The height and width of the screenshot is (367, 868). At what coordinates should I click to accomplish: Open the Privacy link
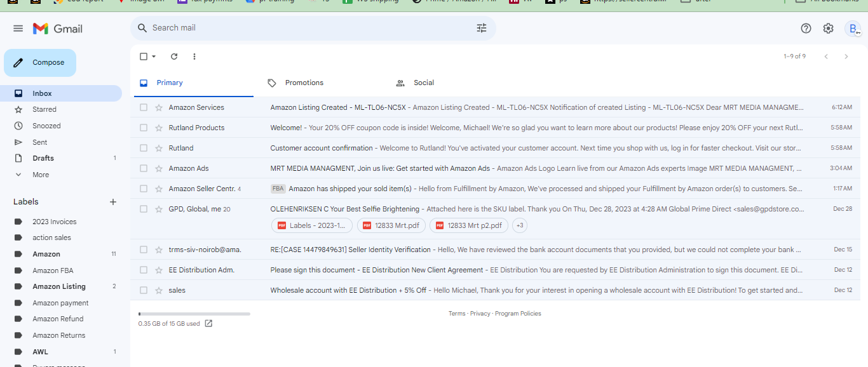pyautogui.click(x=480, y=314)
